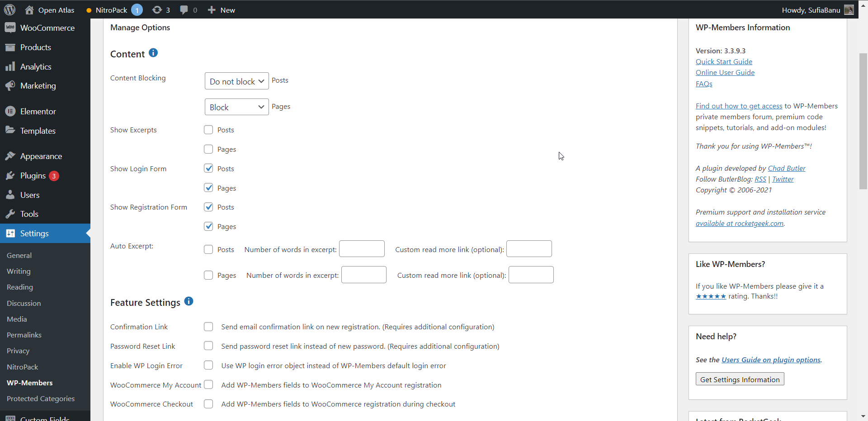The image size is (868, 421).
Task: Click the Users person icon
Action: 10,195
